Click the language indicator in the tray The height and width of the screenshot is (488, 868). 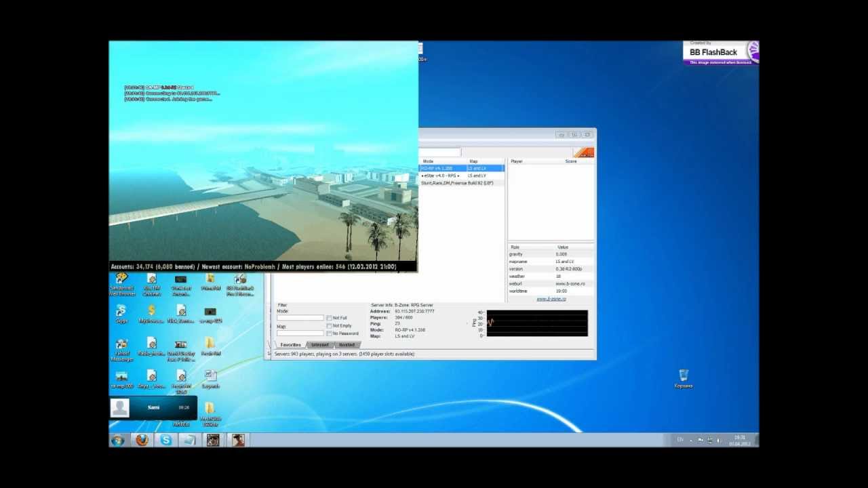click(x=680, y=440)
